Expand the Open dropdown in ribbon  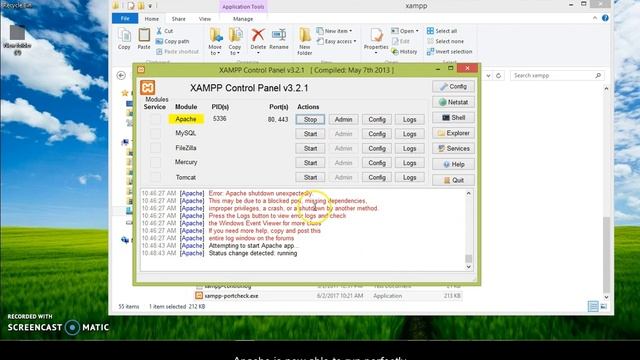(x=405, y=31)
